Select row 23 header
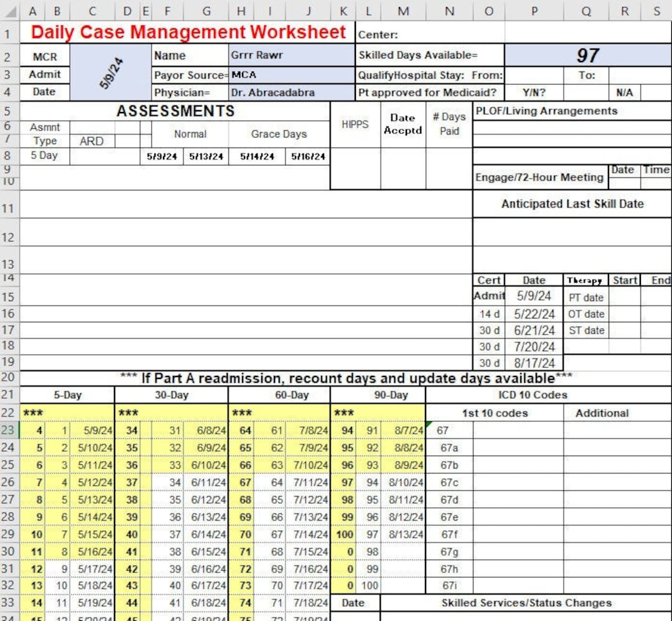 9,430
